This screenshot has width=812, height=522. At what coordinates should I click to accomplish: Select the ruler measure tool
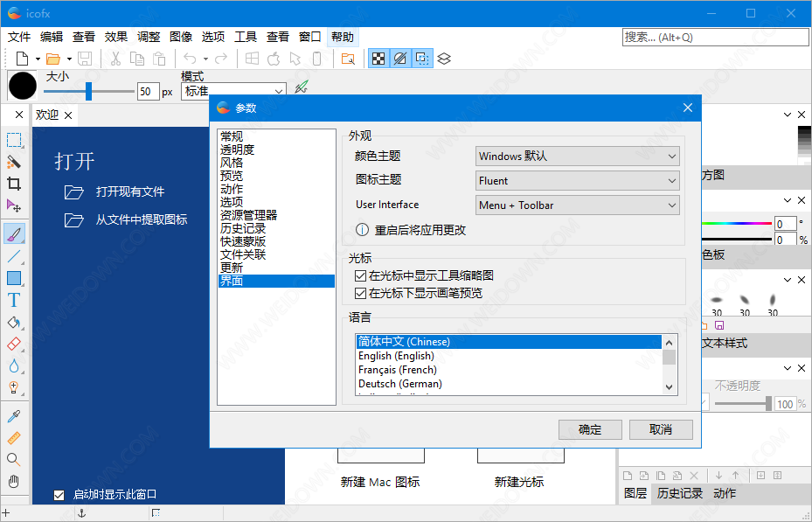point(14,438)
